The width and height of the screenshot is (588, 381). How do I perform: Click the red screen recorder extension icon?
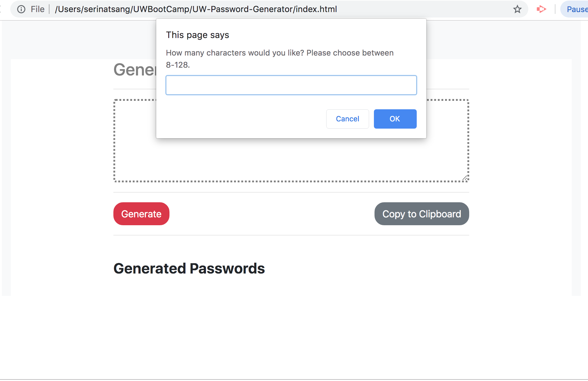(x=541, y=9)
